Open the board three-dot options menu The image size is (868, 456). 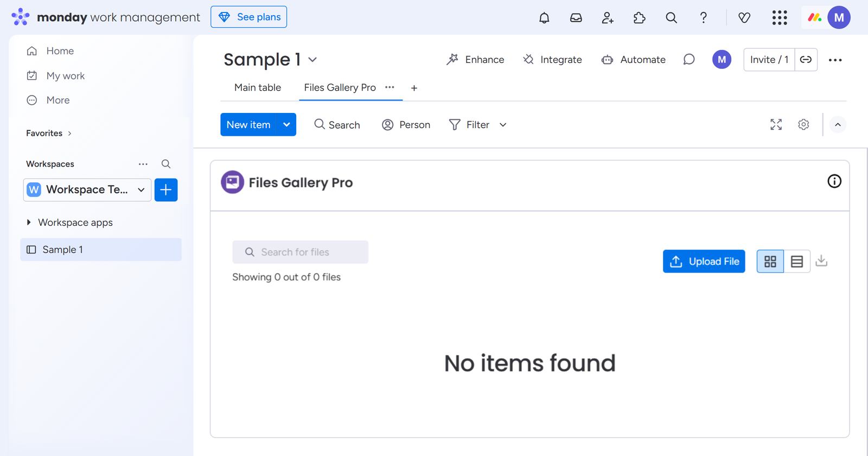click(x=835, y=60)
